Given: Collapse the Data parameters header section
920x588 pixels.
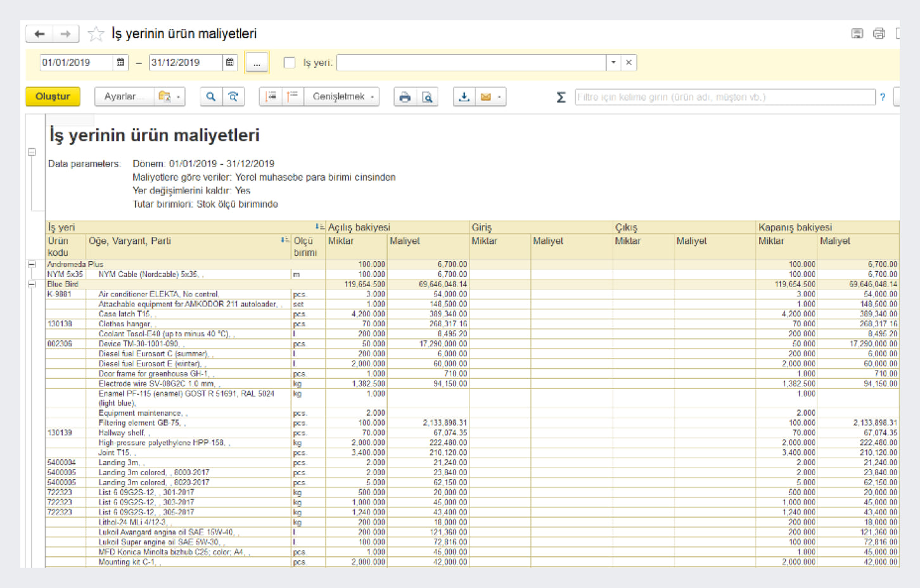Looking at the screenshot, I should coord(32,152).
